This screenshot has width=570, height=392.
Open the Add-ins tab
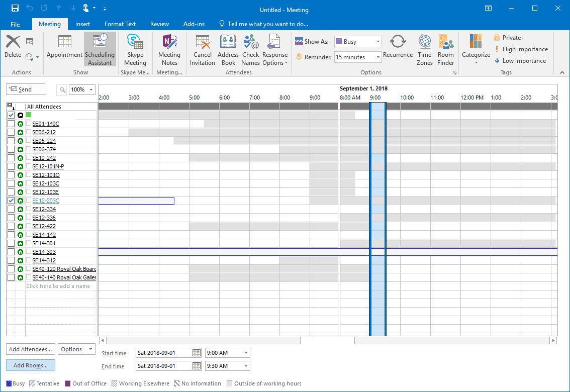click(x=194, y=24)
